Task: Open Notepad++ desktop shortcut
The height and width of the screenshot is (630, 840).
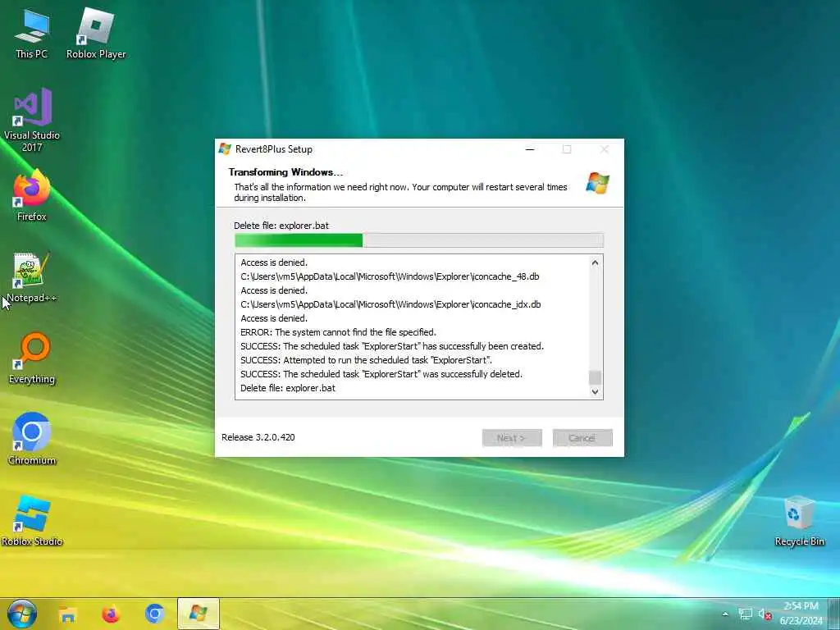Action: click(32, 277)
